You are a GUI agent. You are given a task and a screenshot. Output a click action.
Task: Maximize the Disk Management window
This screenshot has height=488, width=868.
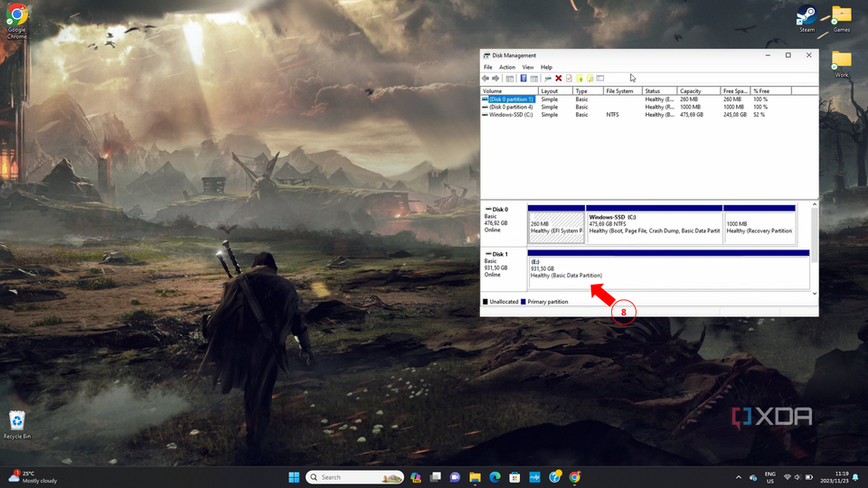click(x=788, y=55)
